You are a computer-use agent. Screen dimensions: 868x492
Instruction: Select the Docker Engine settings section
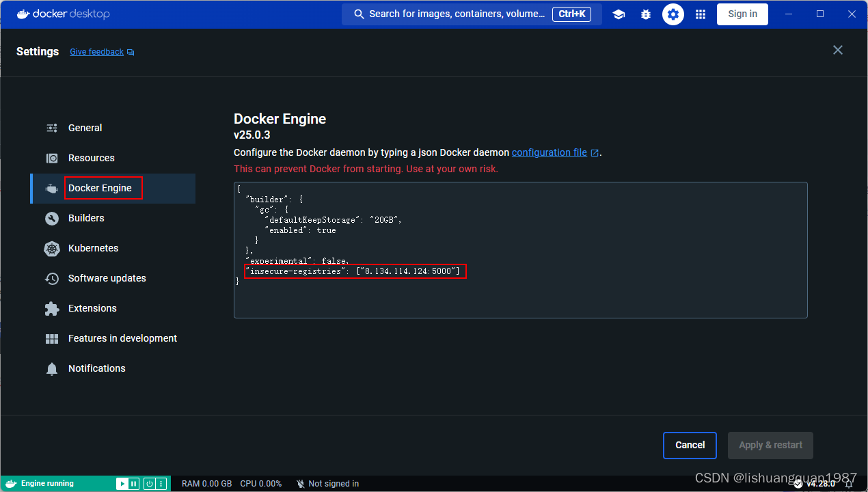[x=113, y=188]
